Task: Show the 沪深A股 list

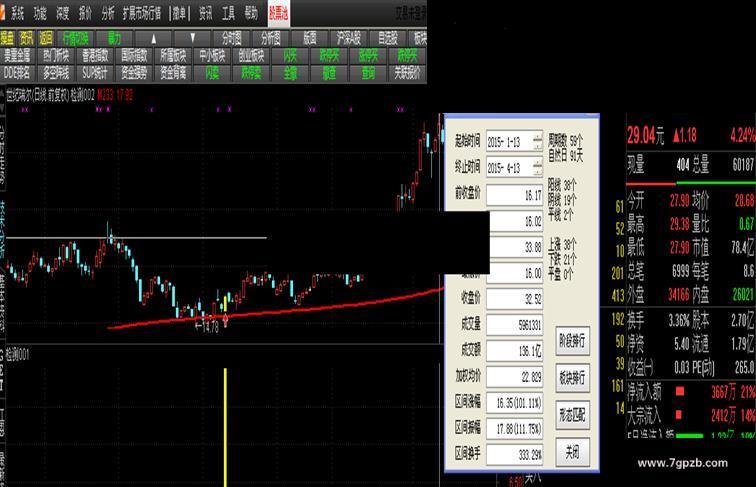Action: (349, 38)
